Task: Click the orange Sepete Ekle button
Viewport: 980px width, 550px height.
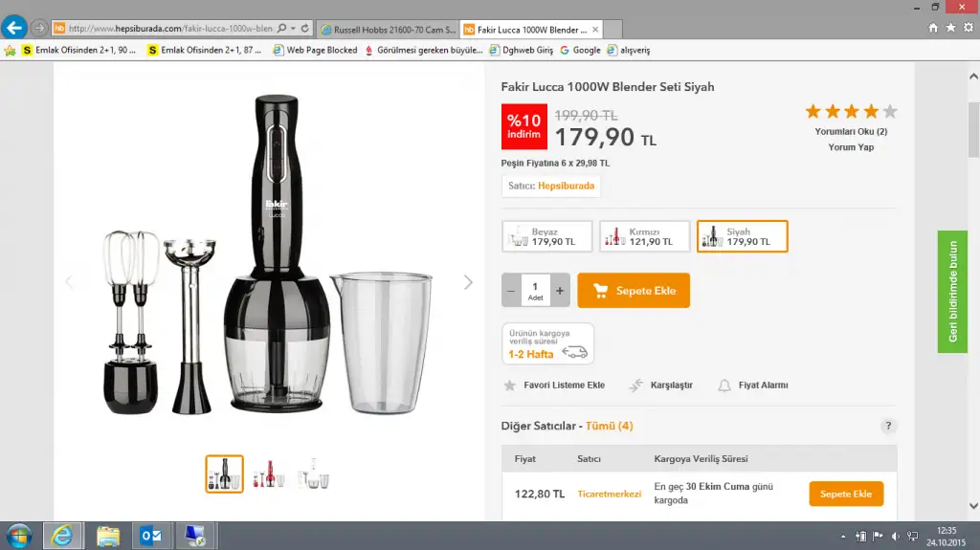Action: [x=634, y=291]
